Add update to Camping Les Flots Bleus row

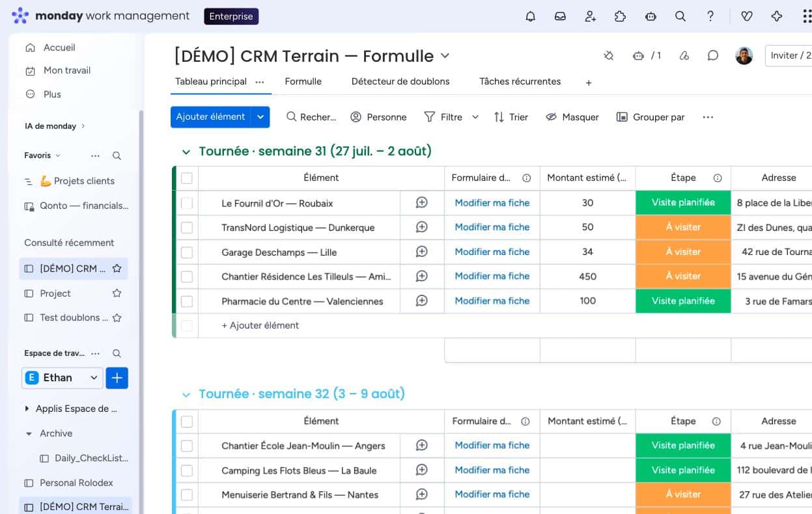(x=422, y=470)
